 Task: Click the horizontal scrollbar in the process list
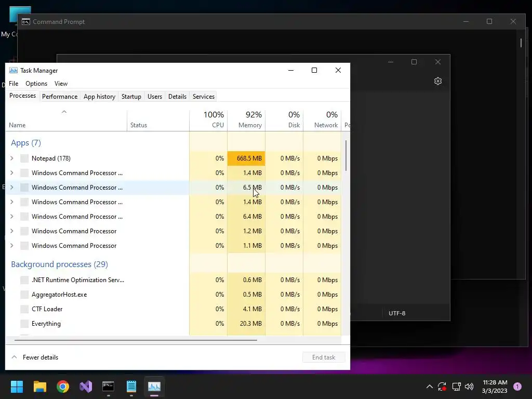click(136, 340)
